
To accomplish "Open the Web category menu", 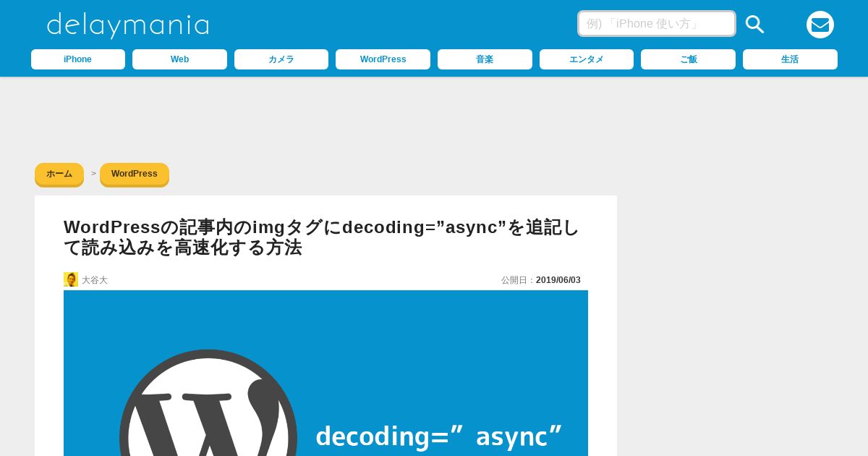I will pyautogui.click(x=179, y=59).
